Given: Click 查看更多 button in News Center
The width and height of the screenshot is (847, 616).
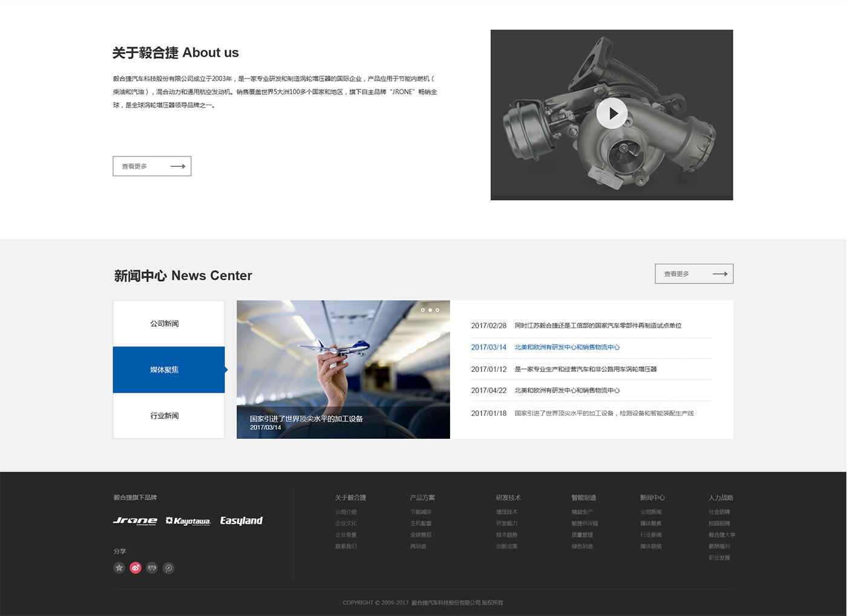Looking at the screenshot, I should coord(694,274).
